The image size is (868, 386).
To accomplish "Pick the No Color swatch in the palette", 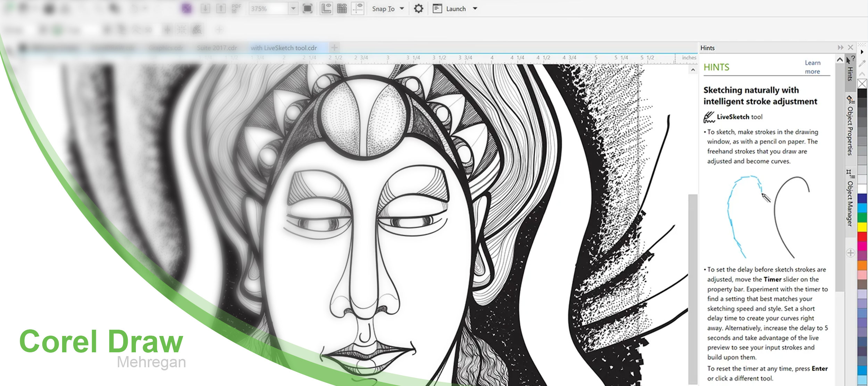I will pyautogui.click(x=861, y=84).
